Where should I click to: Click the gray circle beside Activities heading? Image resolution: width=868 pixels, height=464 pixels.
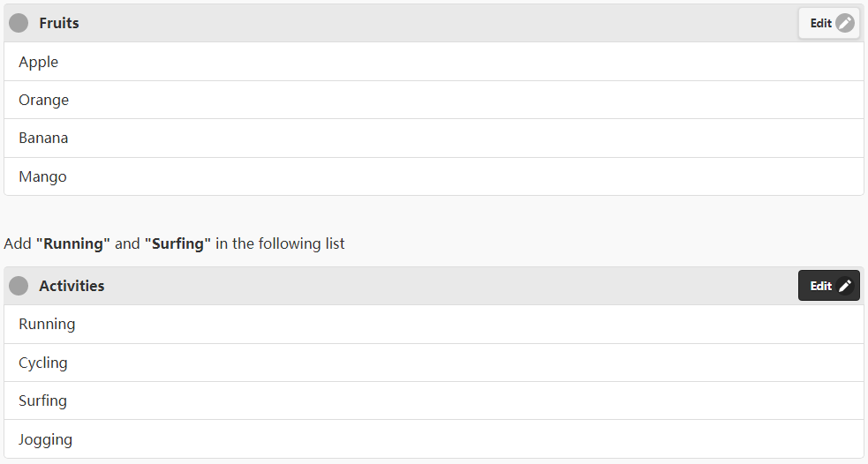click(19, 285)
